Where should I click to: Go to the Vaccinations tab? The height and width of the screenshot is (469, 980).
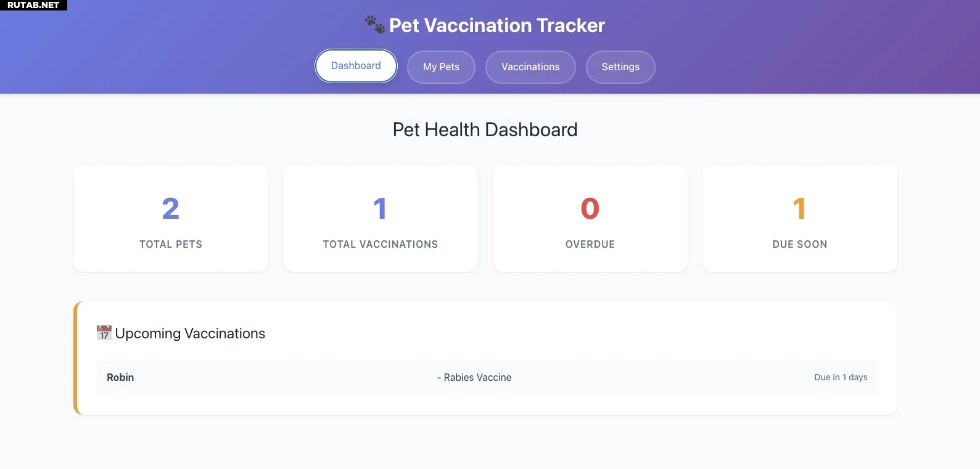[530, 67]
